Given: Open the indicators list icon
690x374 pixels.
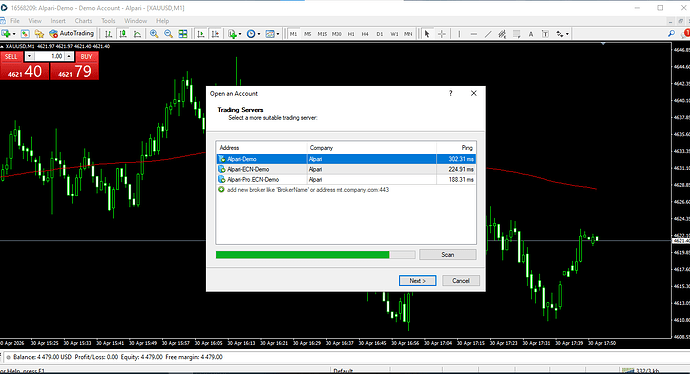Looking at the screenshot, I should (x=232, y=34).
